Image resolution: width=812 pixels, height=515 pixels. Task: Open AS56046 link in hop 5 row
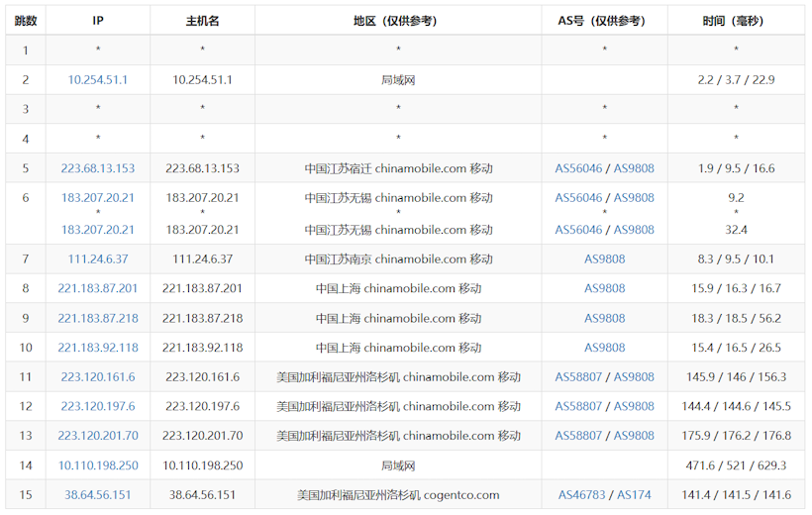[x=579, y=168]
